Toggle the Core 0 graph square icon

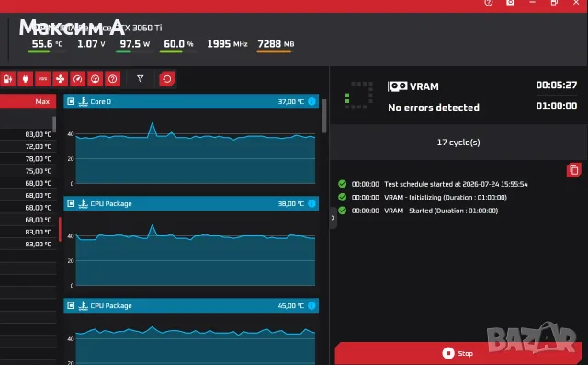click(x=71, y=101)
